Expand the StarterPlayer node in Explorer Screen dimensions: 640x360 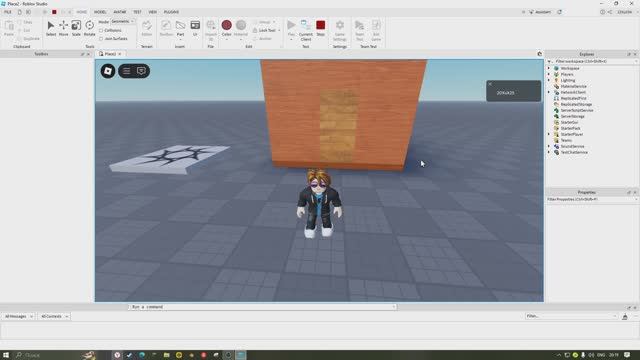pyautogui.click(x=549, y=134)
